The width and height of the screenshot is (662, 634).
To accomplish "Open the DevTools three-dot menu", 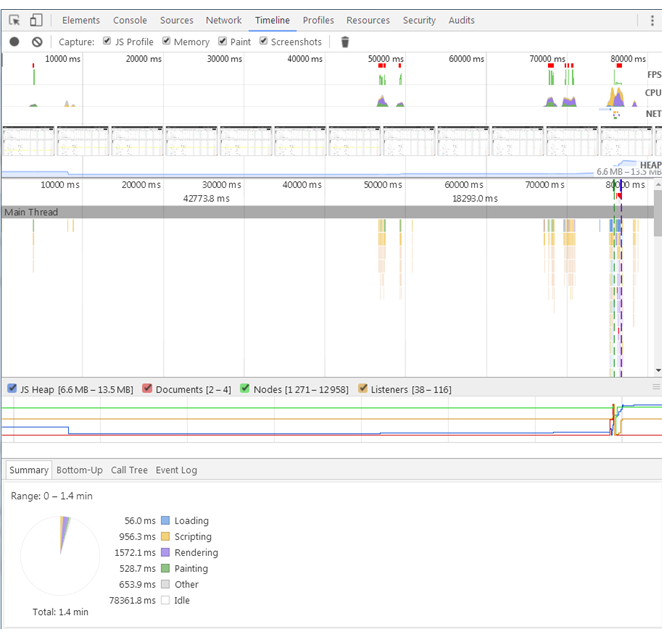I will (x=652, y=20).
